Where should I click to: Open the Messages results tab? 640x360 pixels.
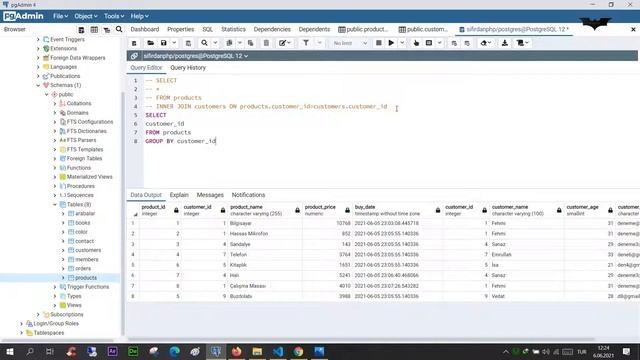click(210, 195)
